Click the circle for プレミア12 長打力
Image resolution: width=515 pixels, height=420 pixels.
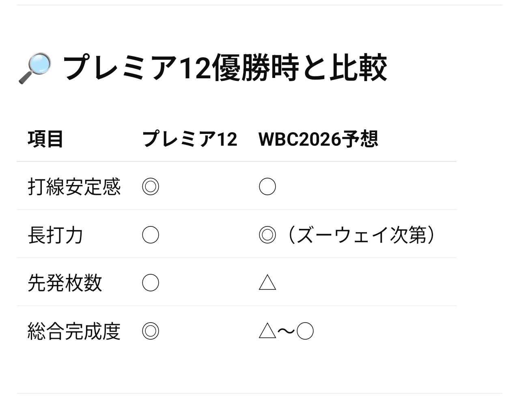[151, 235]
